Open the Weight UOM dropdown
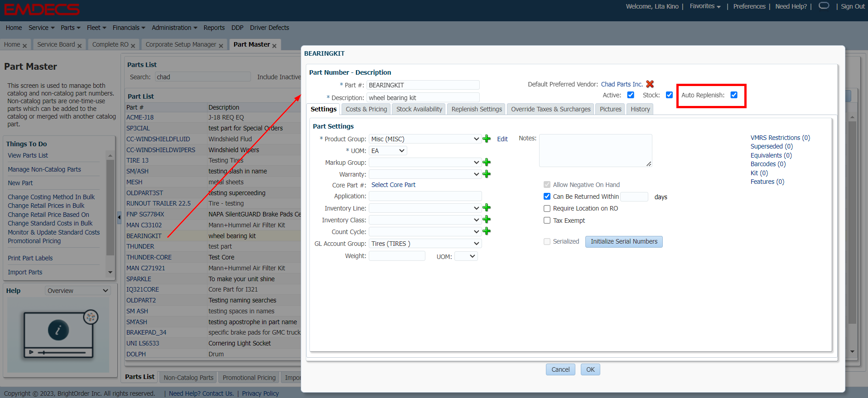The image size is (868, 398). pos(466,256)
